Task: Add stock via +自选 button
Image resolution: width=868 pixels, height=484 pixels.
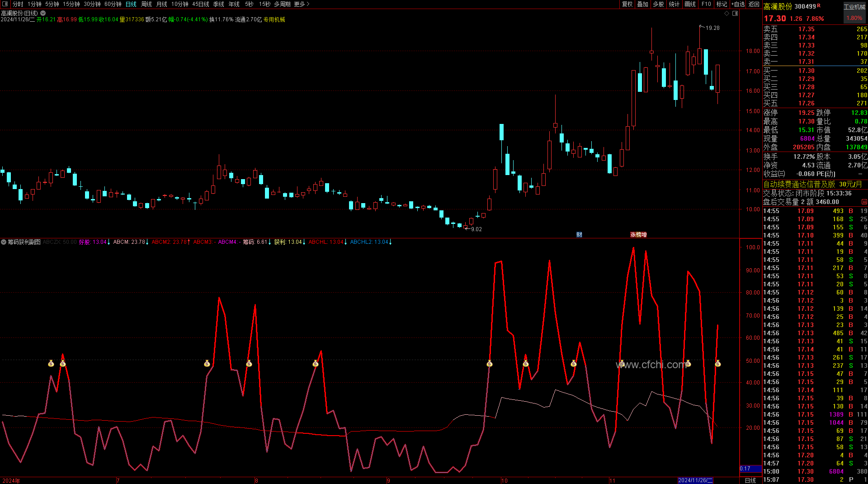Action: point(738,4)
